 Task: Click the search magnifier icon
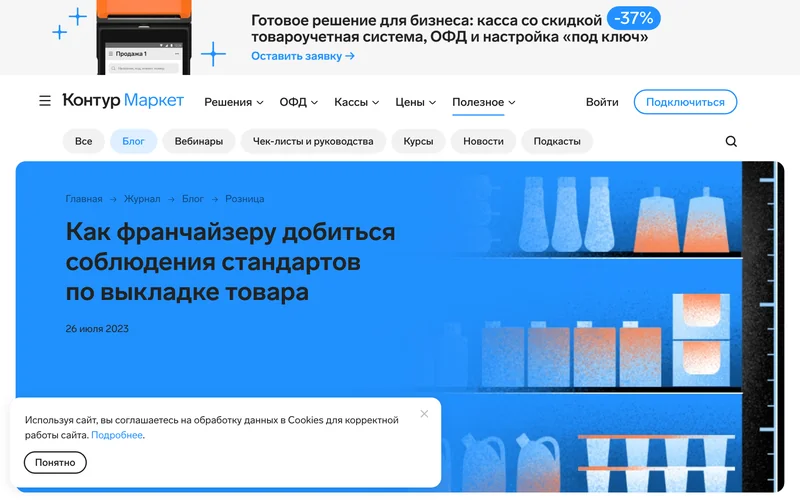point(731,141)
